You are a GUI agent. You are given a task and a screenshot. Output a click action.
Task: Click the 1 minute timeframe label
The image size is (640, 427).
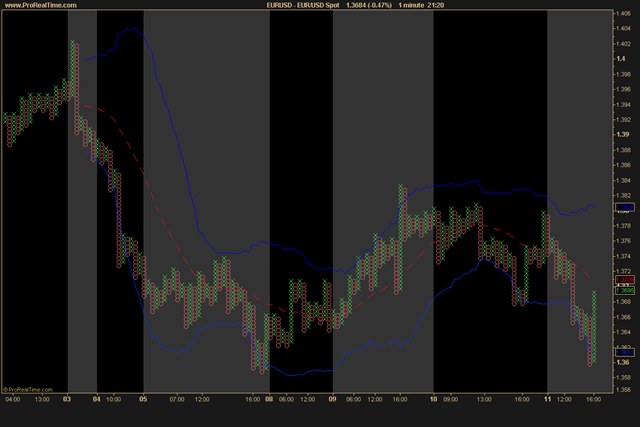pos(411,5)
